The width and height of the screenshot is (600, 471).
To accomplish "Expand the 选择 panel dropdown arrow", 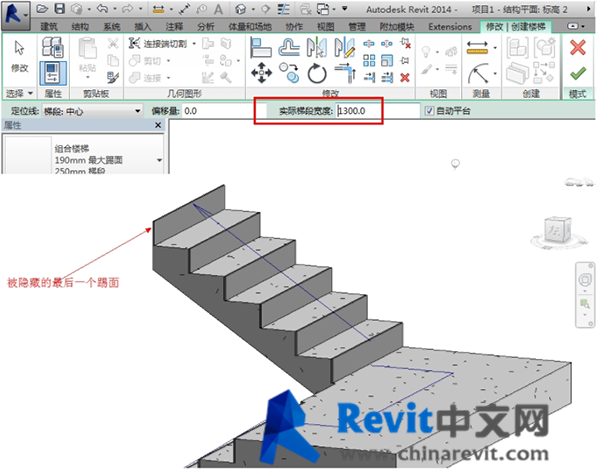I will tap(30, 93).
